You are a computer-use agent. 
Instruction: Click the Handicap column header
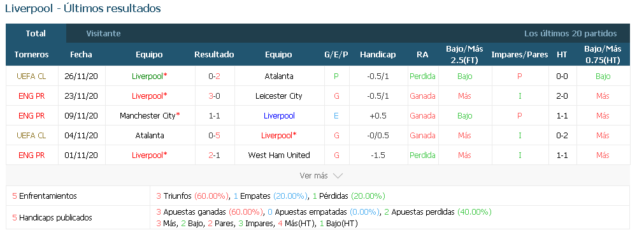tap(378, 55)
